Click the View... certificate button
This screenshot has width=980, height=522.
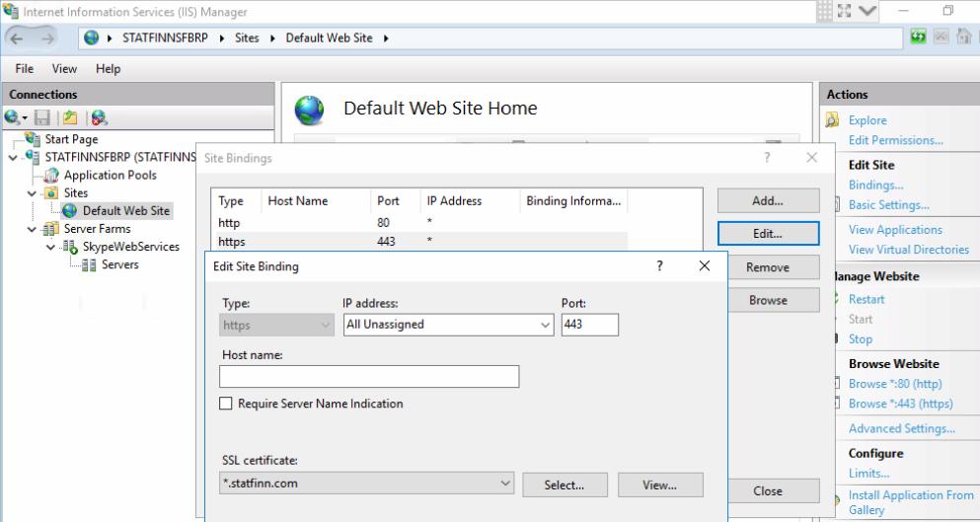tap(660, 485)
